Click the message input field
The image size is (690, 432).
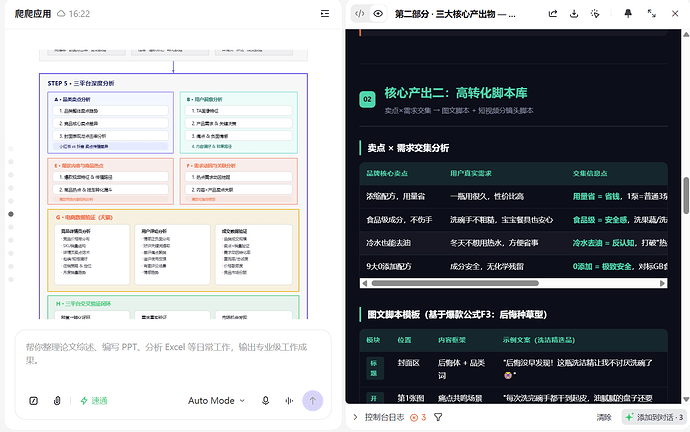pyautogui.click(x=173, y=354)
